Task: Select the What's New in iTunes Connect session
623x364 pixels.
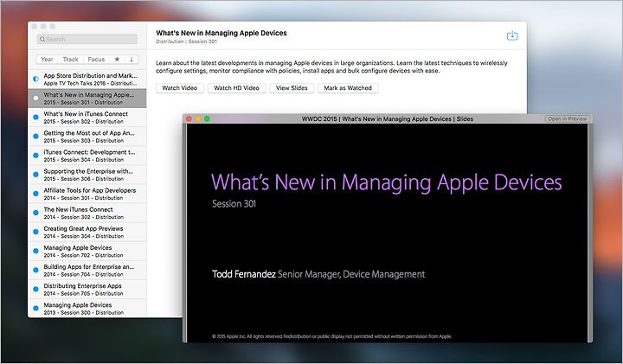Action: [x=87, y=117]
